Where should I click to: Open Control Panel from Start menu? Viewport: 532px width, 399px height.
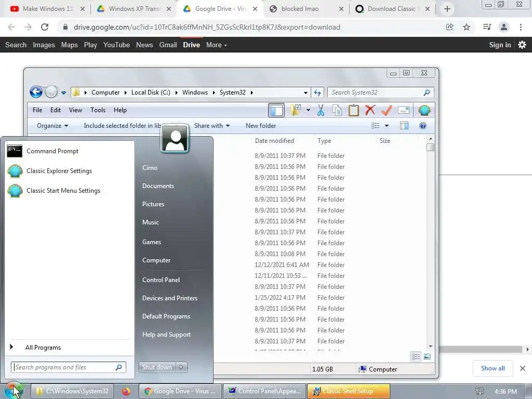click(161, 280)
